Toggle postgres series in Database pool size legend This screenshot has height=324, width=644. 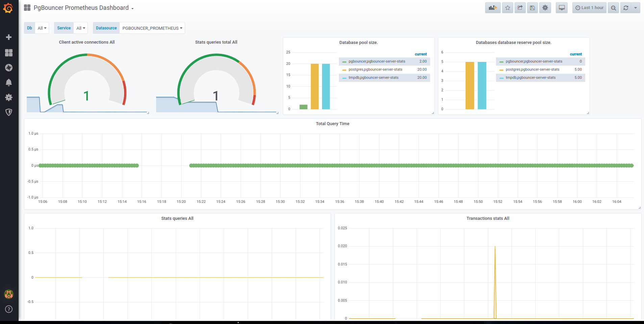click(x=375, y=70)
